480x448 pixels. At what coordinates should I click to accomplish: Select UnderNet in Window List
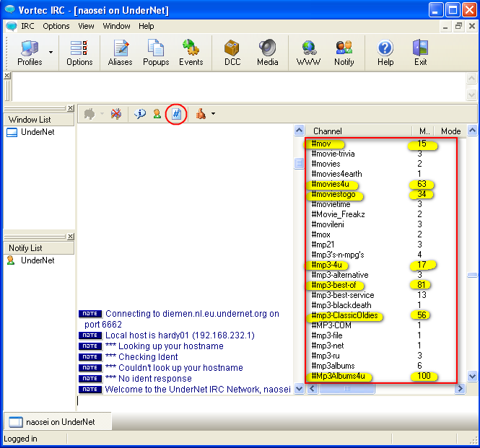point(38,132)
